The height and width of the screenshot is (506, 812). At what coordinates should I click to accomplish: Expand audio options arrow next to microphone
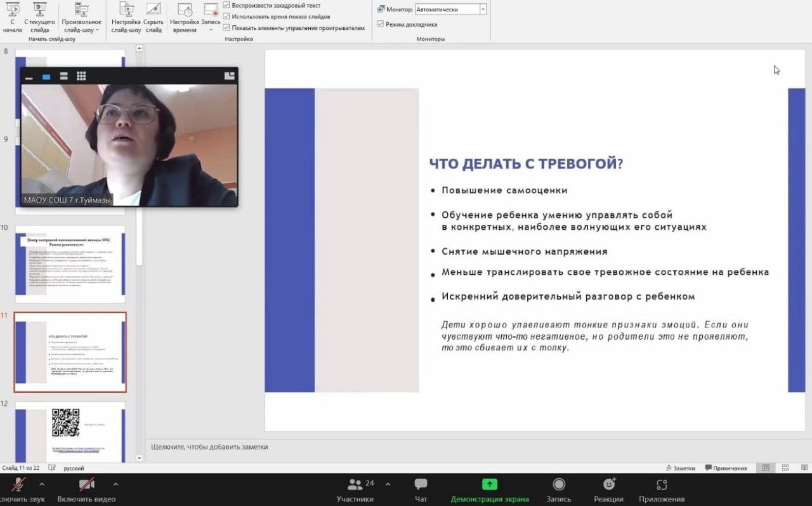(42, 484)
